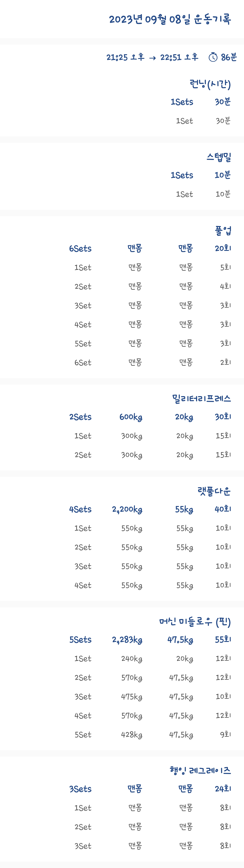Select the 428kg value in 5Set row
Screen dimensions: 244x868
(132, 735)
